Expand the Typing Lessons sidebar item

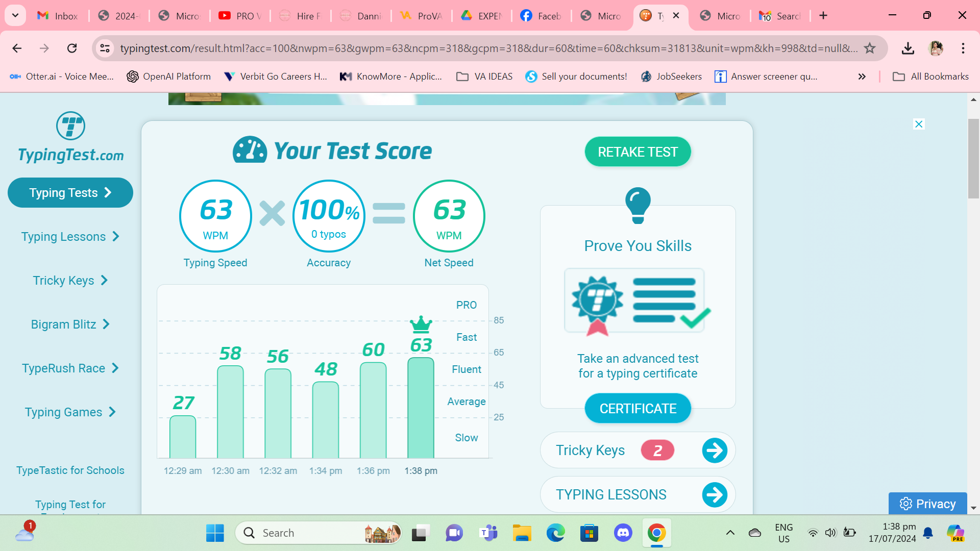click(70, 237)
